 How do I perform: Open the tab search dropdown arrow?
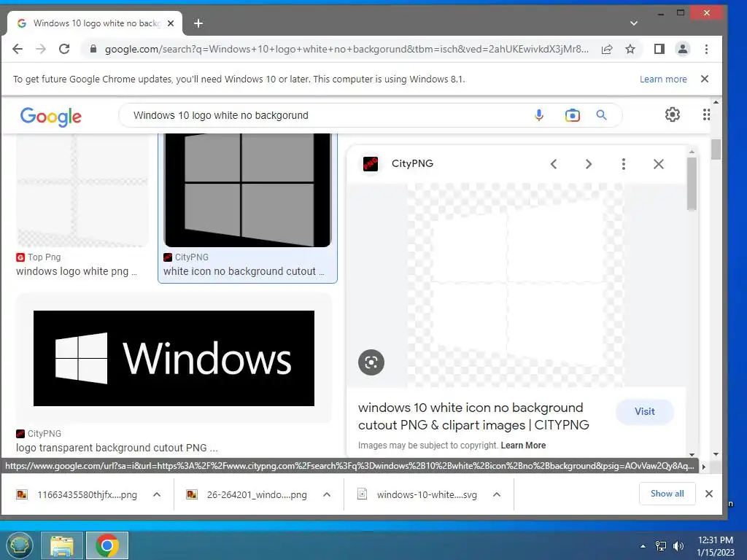point(634,23)
